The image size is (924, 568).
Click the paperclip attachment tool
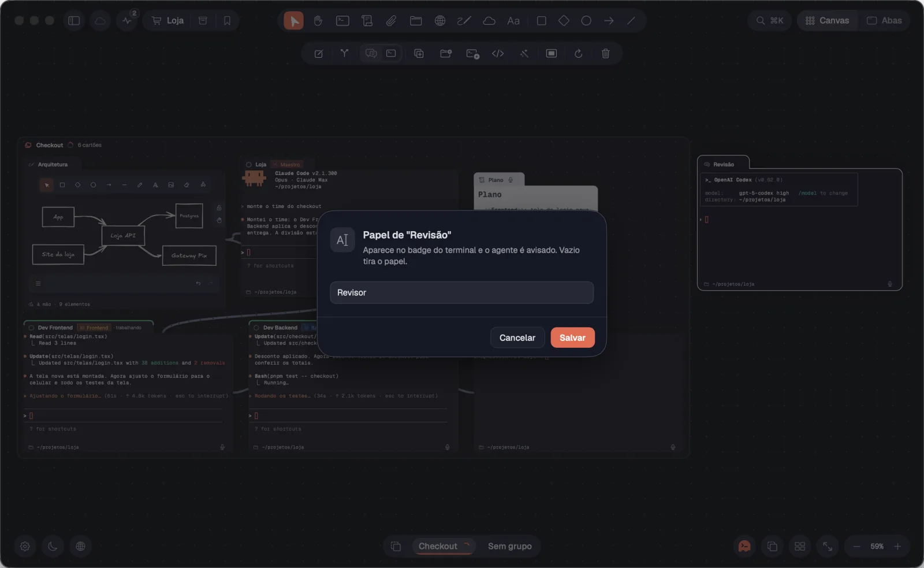click(391, 21)
